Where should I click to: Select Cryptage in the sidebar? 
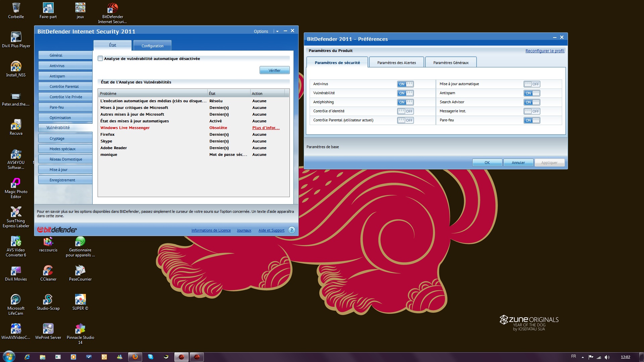coord(65,138)
